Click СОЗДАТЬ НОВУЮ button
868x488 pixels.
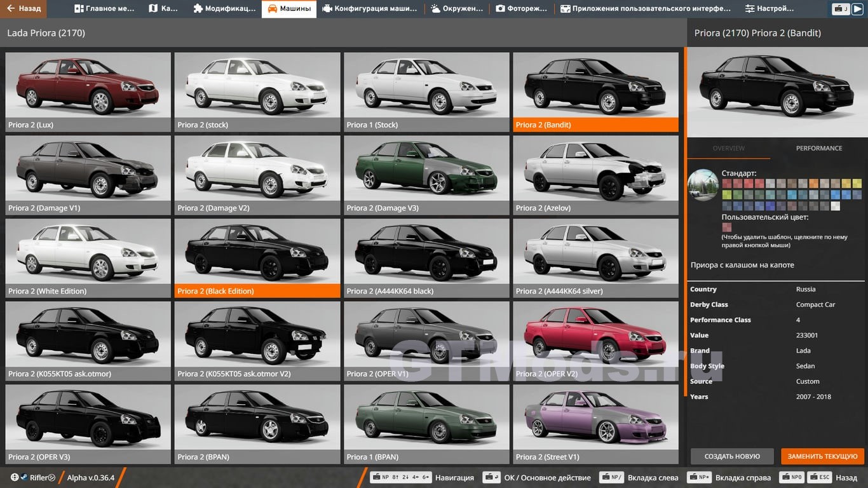(732, 456)
